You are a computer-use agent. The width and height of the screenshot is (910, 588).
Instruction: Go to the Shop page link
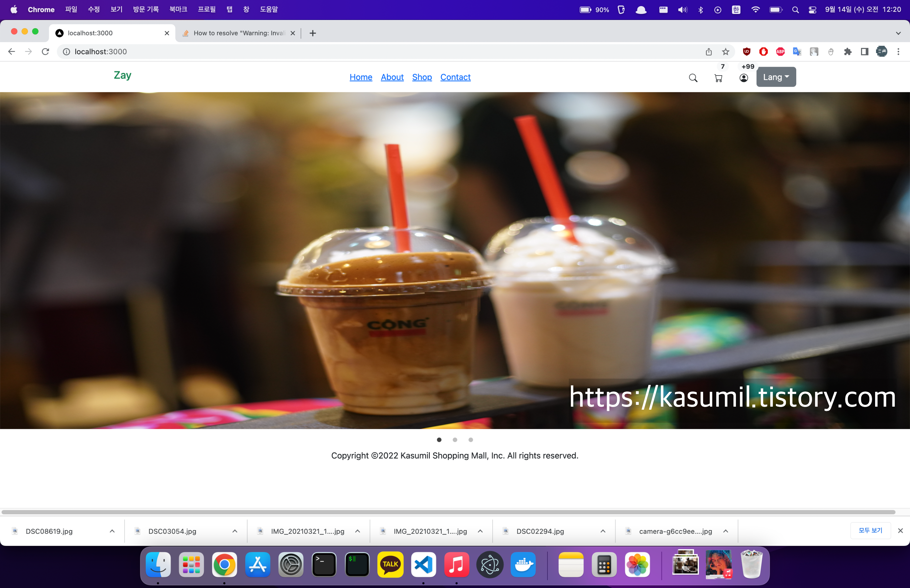(422, 77)
